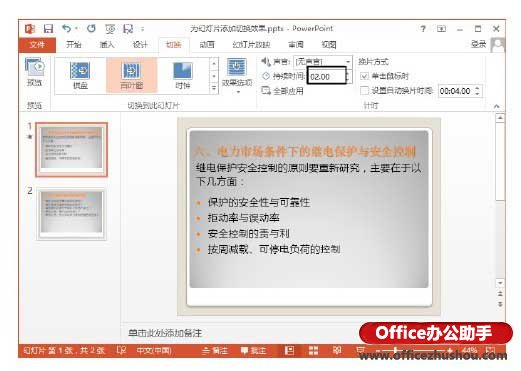
Task: Click the zoom slider in status bar
Action: tap(413, 351)
